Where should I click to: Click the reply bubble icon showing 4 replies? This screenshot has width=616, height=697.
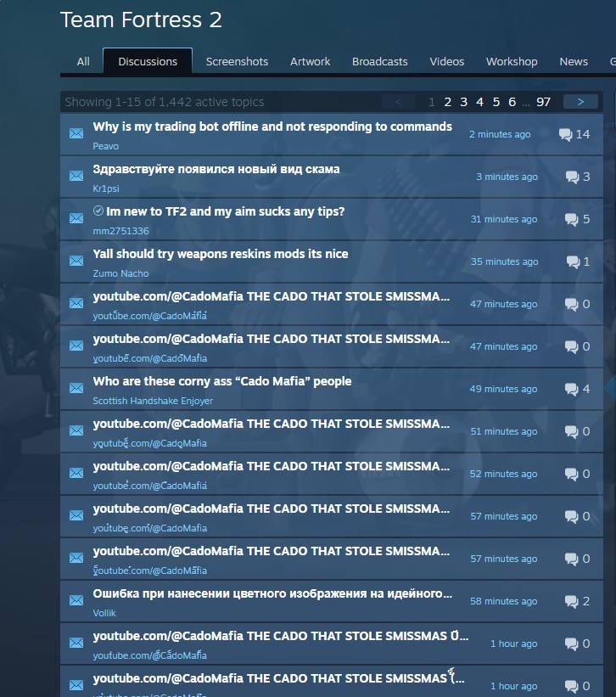pos(572,389)
